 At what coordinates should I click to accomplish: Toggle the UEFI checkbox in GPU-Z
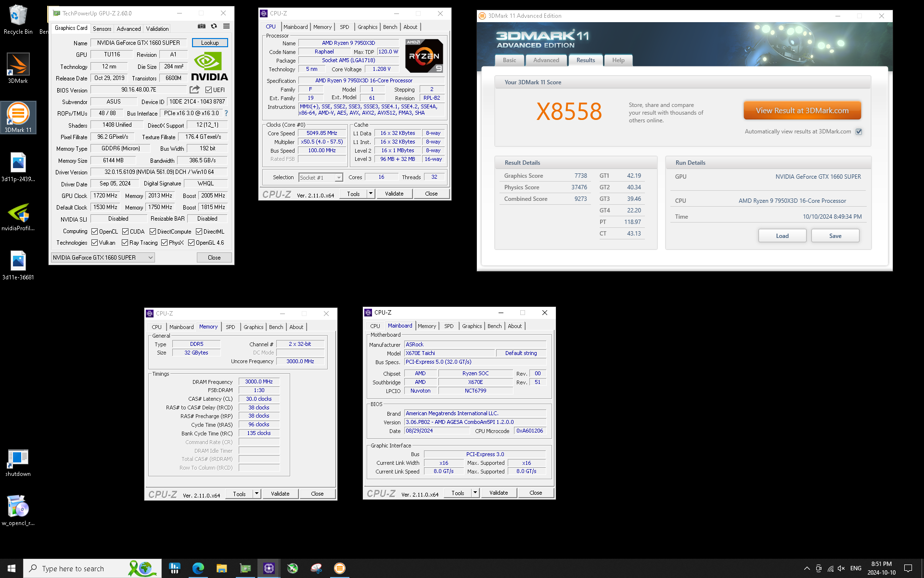(x=208, y=90)
